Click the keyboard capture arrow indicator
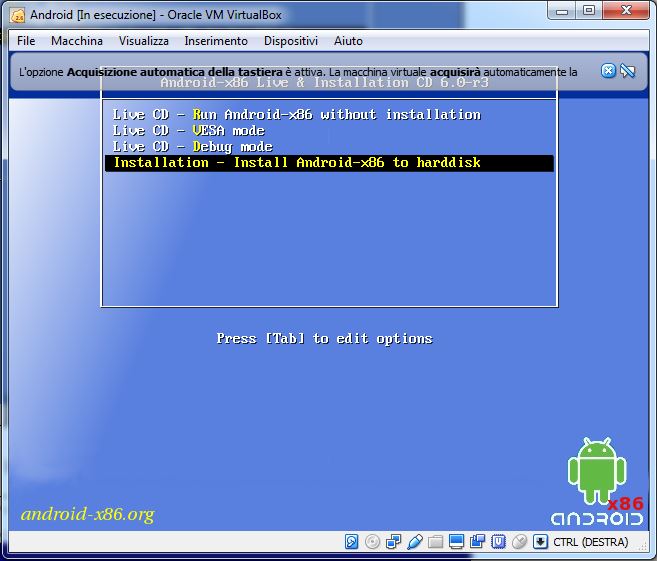Image resolution: width=657 pixels, height=561 pixels. point(541,542)
